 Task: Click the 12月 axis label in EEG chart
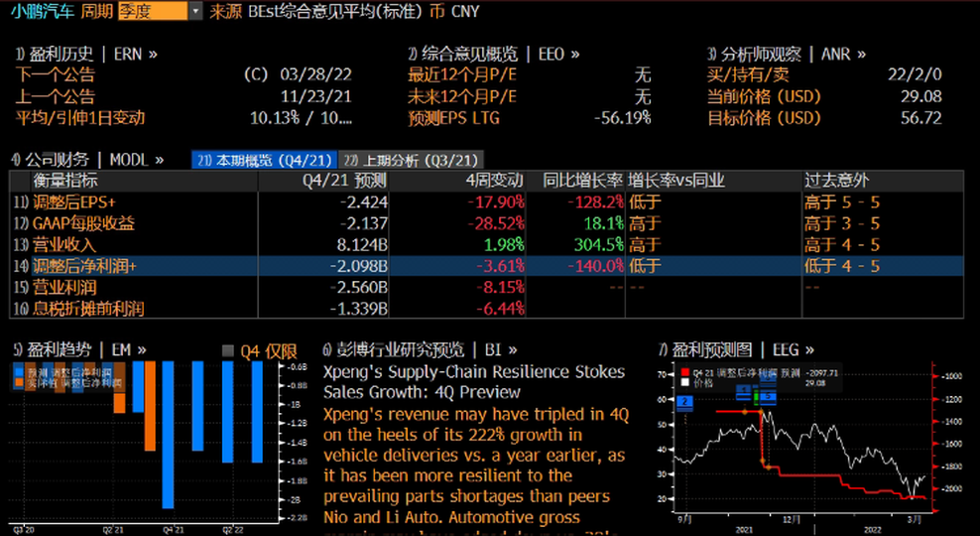(792, 519)
